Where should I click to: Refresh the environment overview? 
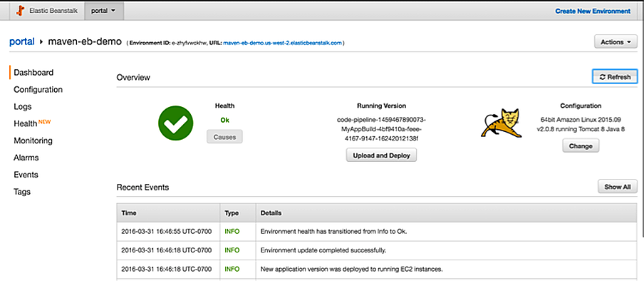[x=615, y=77]
